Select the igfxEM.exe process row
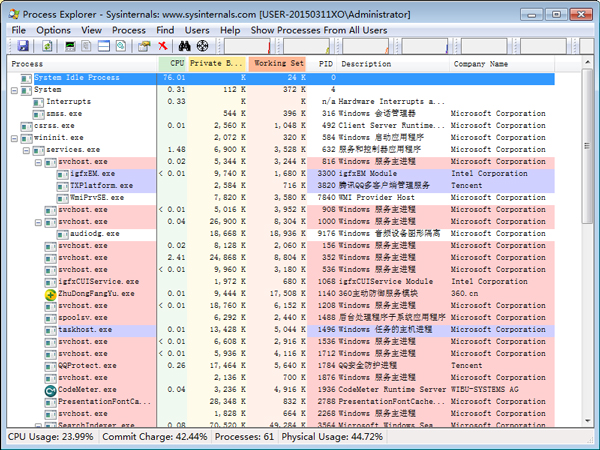This screenshot has height=450, width=600. [281, 174]
